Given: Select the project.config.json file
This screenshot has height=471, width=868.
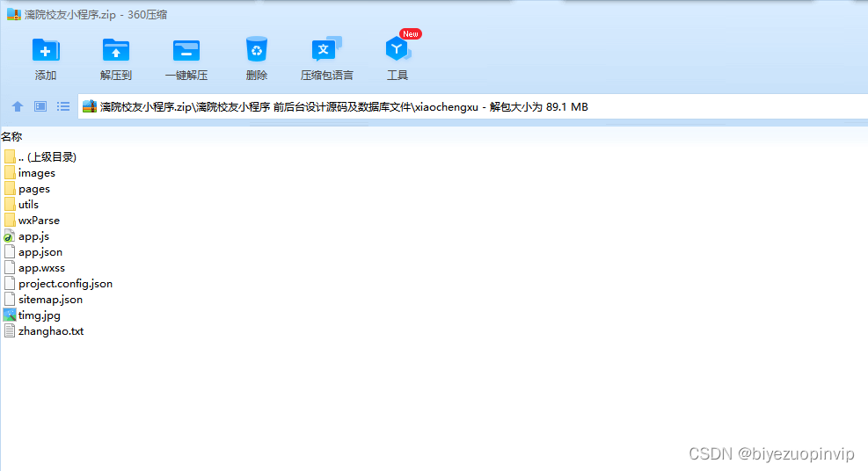Looking at the screenshot, I should pos(57,284).
